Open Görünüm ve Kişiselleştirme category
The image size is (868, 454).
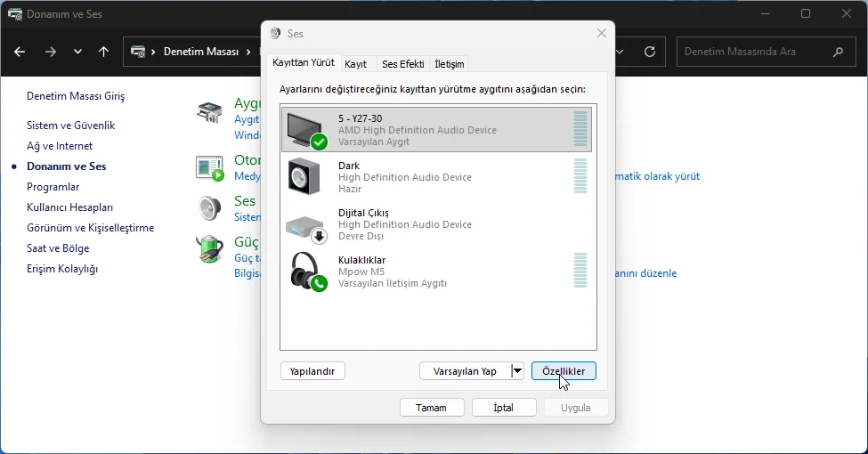tap(90, 228)
